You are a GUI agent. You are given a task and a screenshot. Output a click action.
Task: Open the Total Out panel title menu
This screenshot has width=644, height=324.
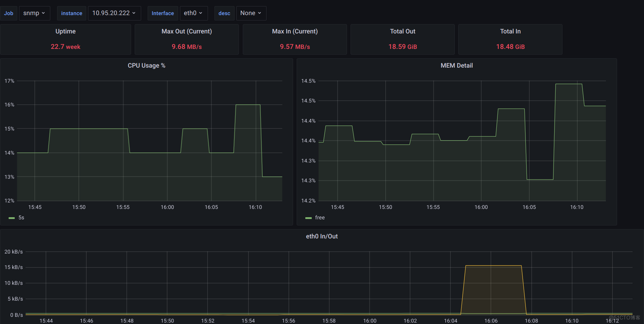pos(403,31)
